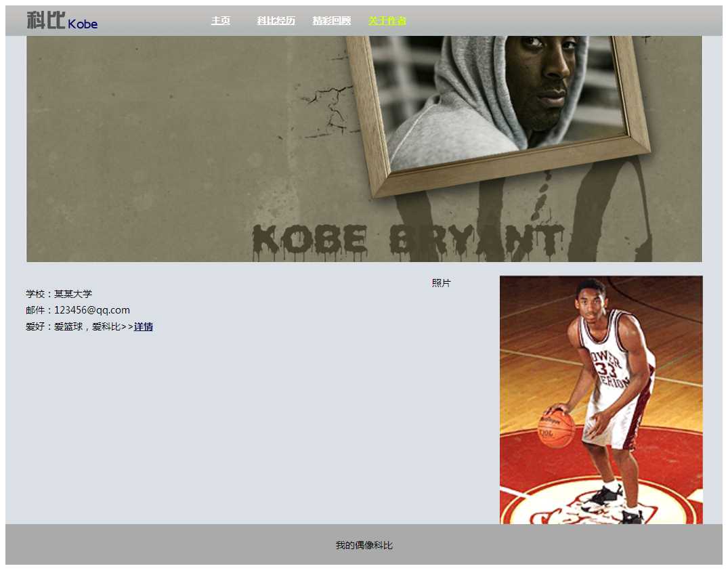Image resolution: width=728 pixels, height=581 pixels.
Task: Open the highlighted 关于作者 navigation link
Action: tap(387, 21)
